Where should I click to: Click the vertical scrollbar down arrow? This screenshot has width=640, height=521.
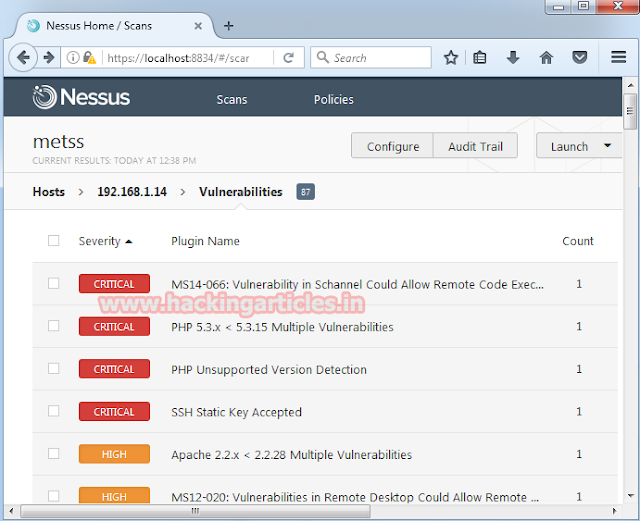[630, 496]
